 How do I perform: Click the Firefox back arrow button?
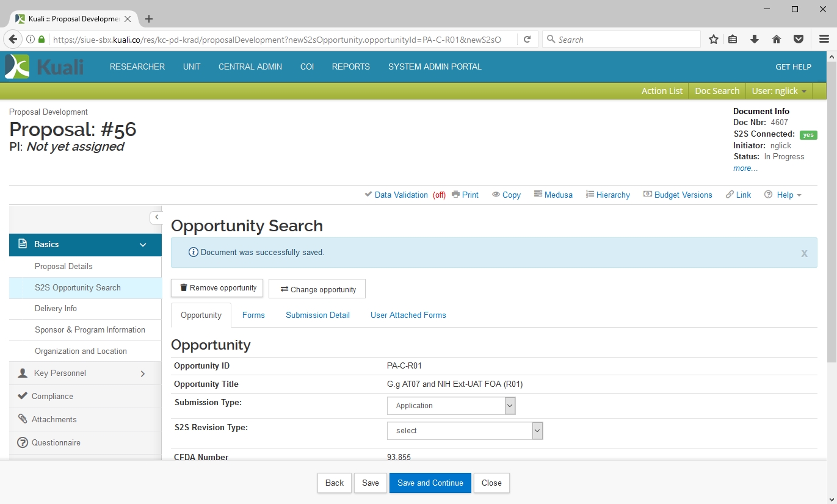13,39
